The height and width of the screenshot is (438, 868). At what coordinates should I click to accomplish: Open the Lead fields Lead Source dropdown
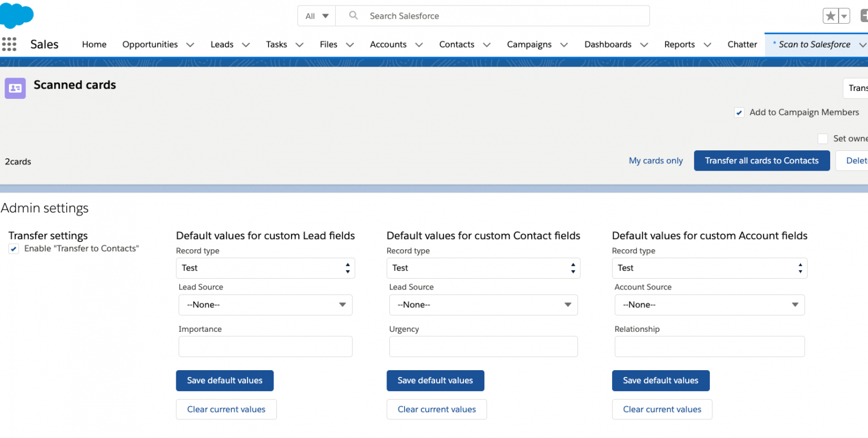266,305
